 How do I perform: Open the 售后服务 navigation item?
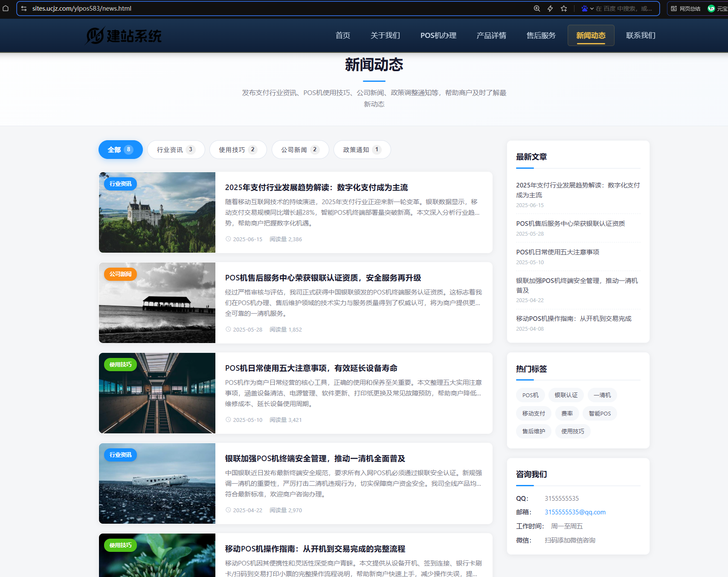(x=541, y=35)
